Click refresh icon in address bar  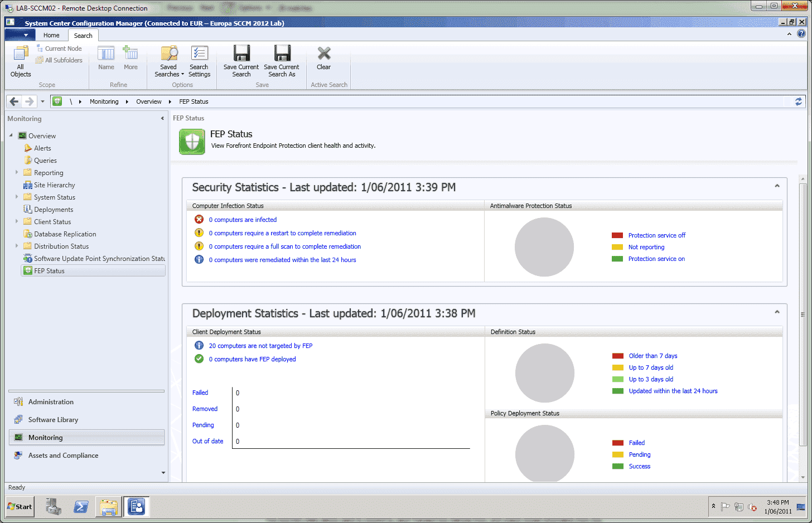coord(799,101)
